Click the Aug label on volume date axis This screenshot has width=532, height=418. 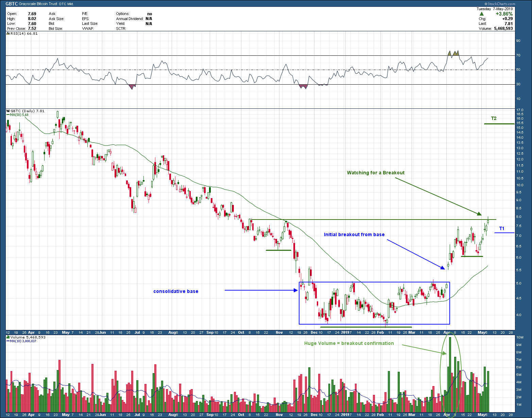(173, 415)
